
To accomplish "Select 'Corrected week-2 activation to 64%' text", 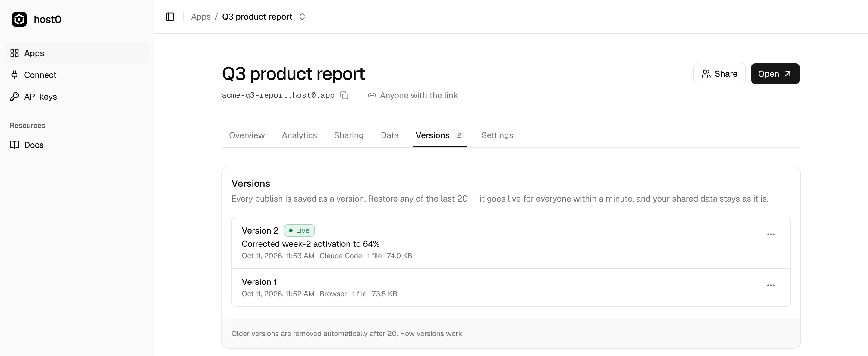I will click(310, 244).
